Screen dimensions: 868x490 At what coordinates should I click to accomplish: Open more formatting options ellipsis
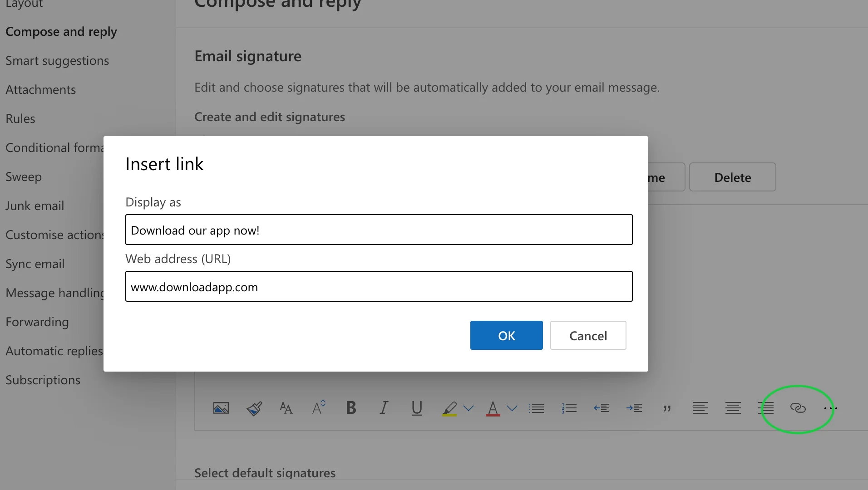[831, 408]
